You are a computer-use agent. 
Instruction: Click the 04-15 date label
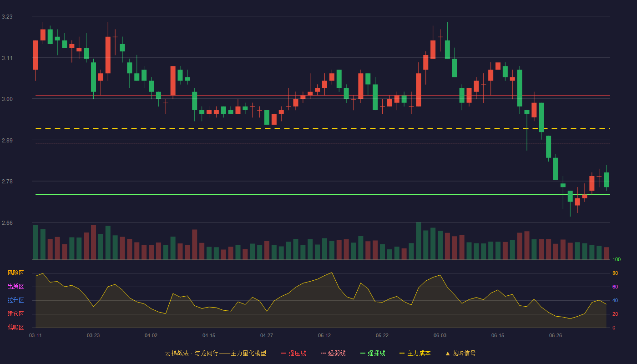pyautogui.click(x=209, y=335)
